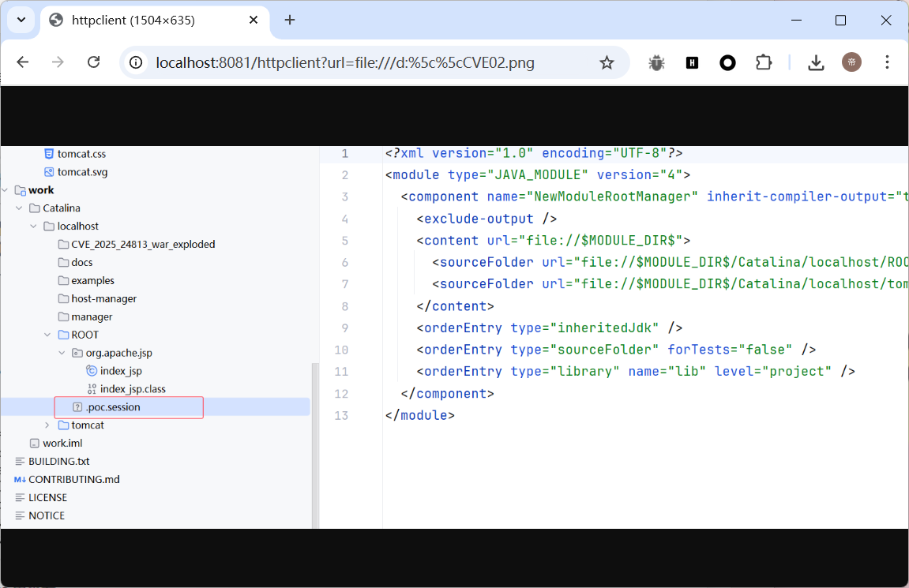The width and height of the screenshot is (909, 588).
Task: Open the Chrome profile avatar
Action: point(851,62)
